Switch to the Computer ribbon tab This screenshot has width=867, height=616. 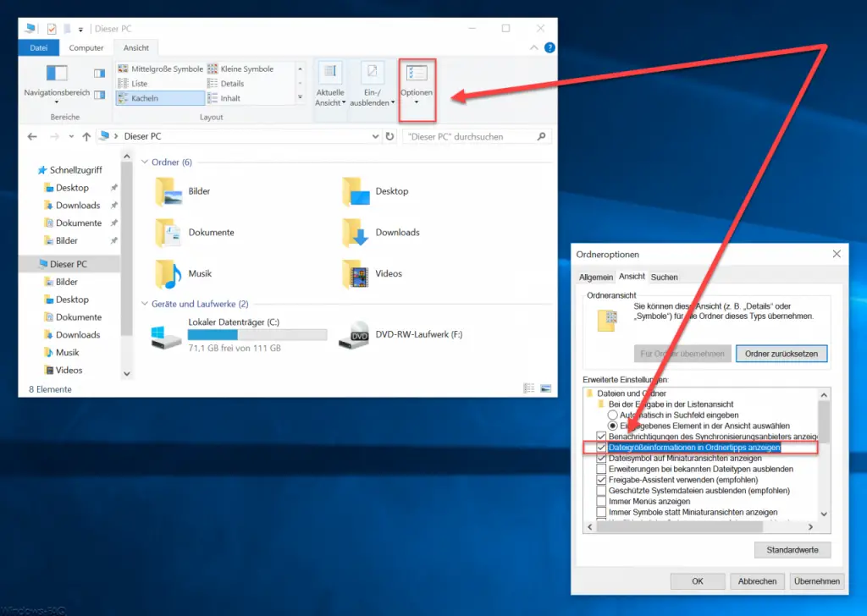point(86,47)
